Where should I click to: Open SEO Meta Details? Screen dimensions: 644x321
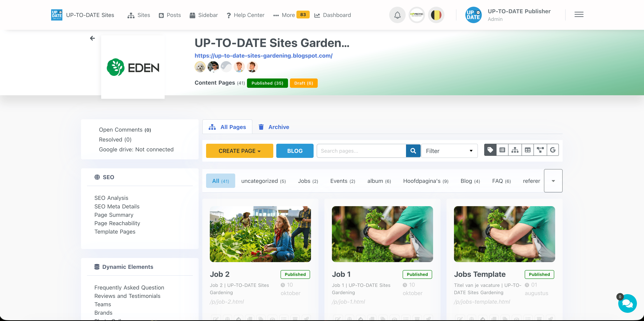pos(117,206)
